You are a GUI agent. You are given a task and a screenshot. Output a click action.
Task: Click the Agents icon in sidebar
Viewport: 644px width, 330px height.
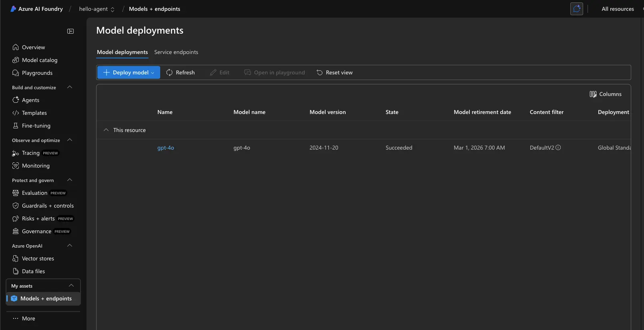click(16, 100)
